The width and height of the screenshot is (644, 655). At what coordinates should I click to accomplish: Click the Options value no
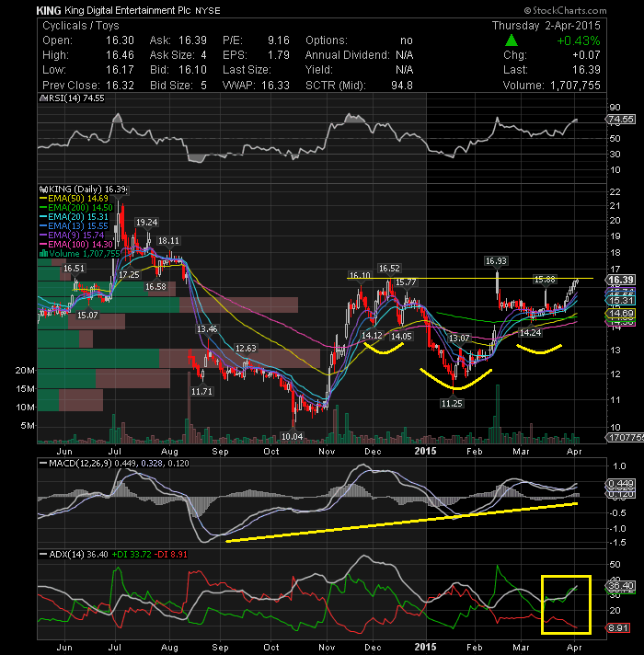[407, 40]
